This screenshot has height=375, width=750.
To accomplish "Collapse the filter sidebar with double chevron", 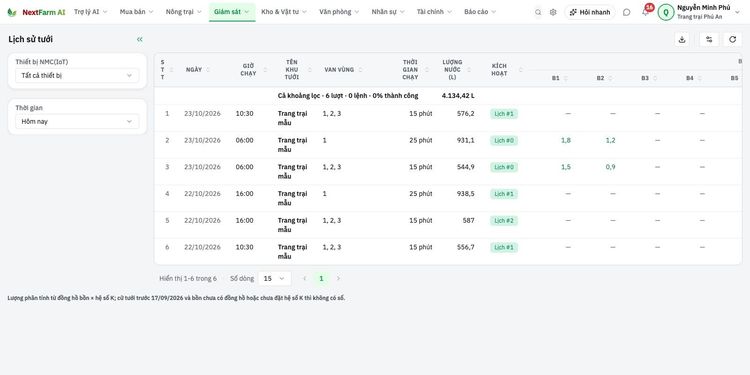I will point(140,40).
